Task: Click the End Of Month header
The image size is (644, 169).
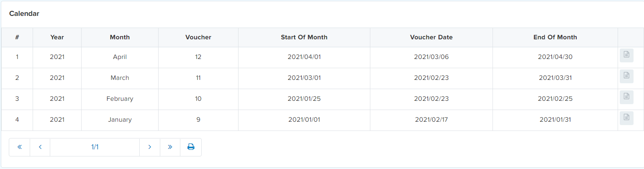Action: tap(555, 37)
